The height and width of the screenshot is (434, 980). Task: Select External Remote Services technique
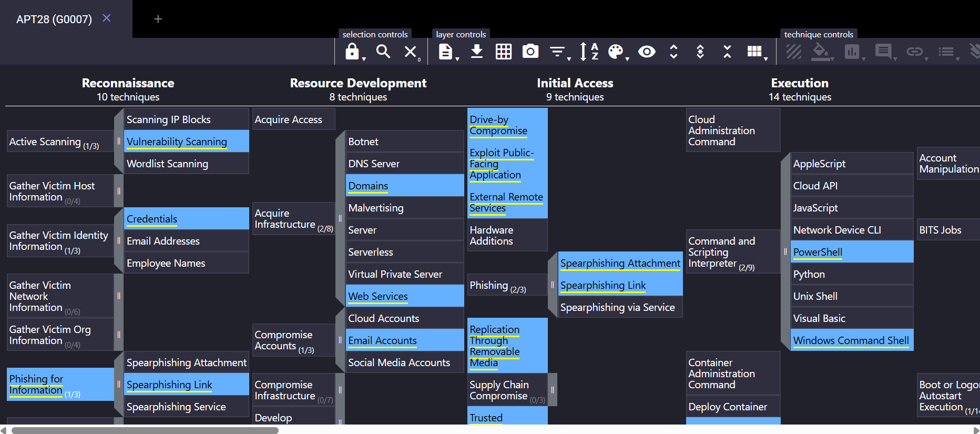tap(507, 202)
